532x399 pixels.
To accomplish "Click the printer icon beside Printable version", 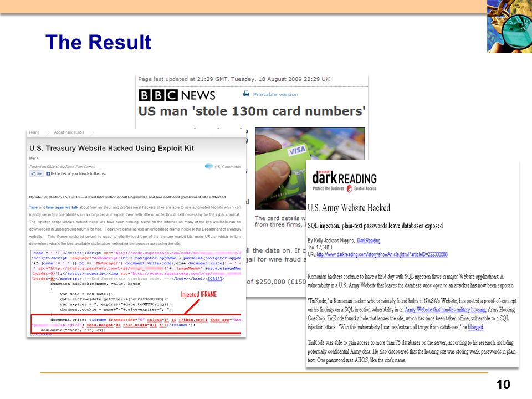I will click(x=246, y=94).
